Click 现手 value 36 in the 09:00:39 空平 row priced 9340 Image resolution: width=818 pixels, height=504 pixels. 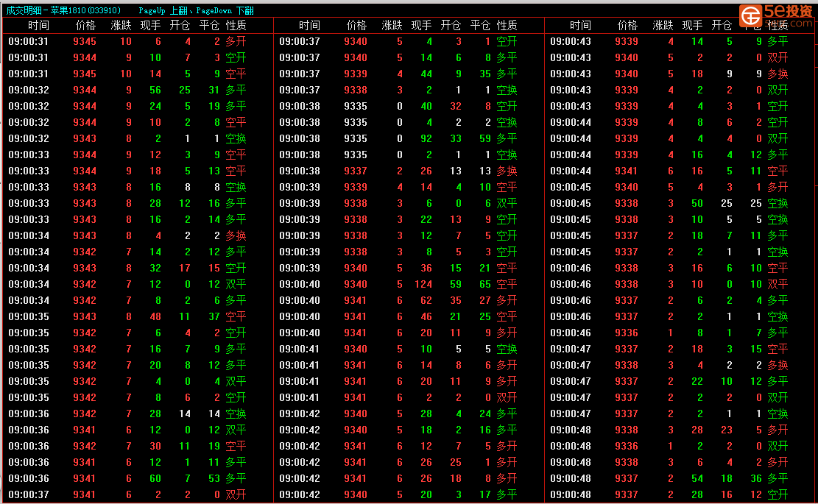coord(426,268)
